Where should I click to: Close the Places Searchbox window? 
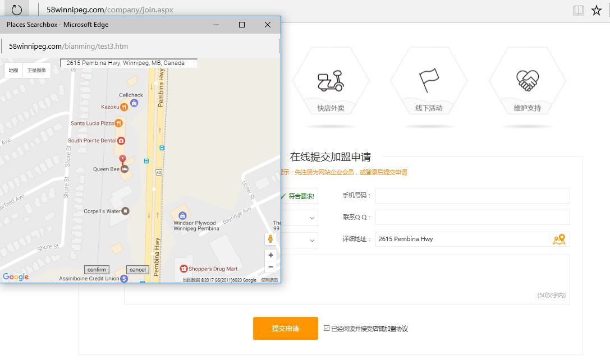click(x=268, y=25)
